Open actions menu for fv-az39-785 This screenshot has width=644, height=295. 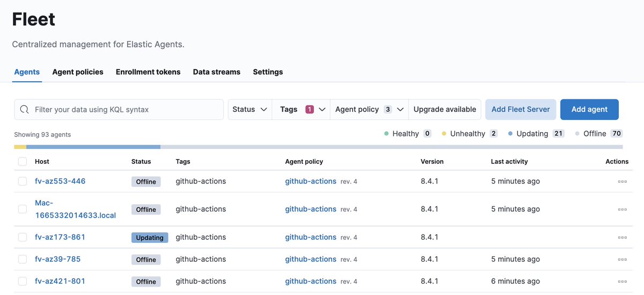pyautogui.click(x=622, y=260)
